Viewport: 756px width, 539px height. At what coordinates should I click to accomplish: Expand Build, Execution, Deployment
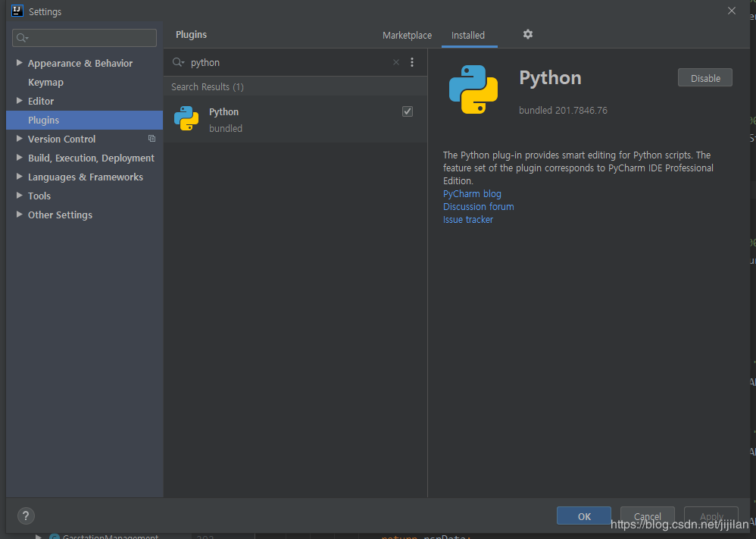pos(19,158)
